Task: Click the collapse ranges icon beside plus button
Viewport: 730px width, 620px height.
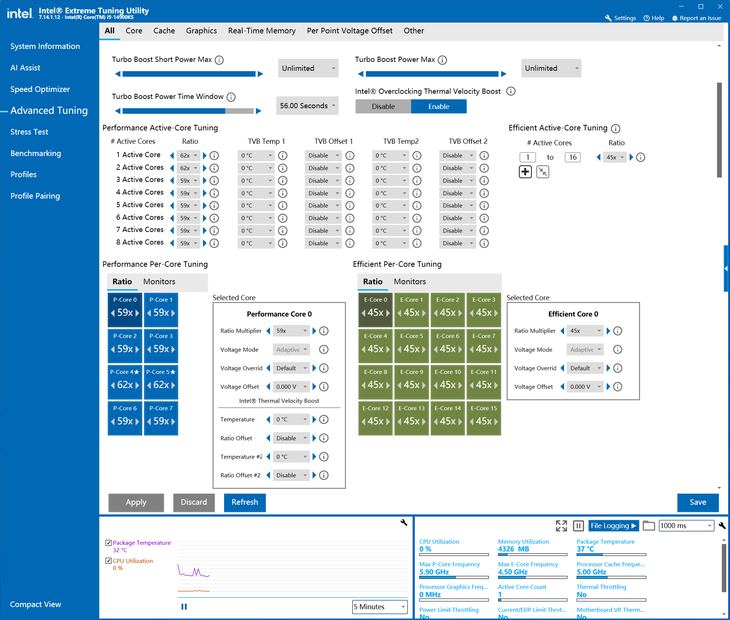Action: pos(542,172)
